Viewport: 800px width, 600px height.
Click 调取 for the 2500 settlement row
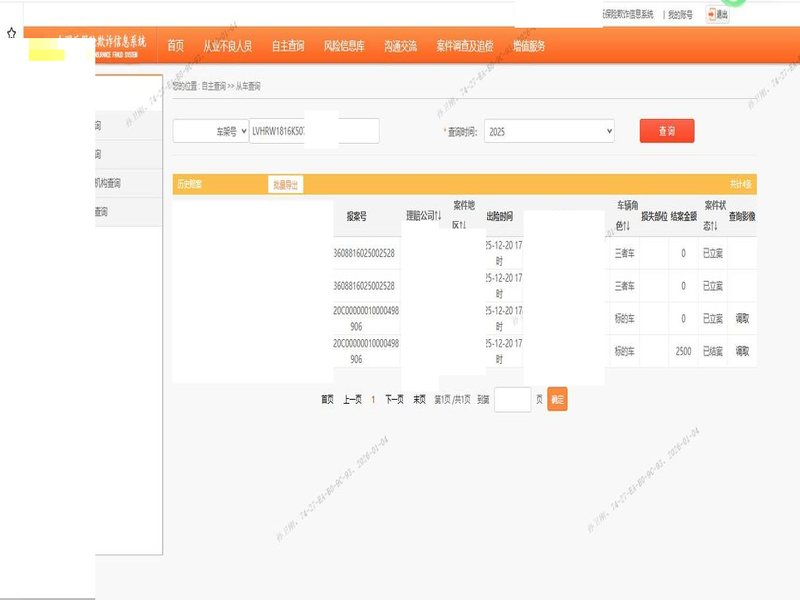[742, 351]
